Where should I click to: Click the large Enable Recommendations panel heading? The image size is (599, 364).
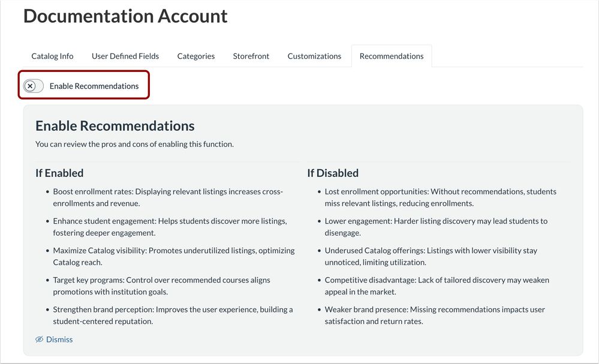click(x=115, y=126)
